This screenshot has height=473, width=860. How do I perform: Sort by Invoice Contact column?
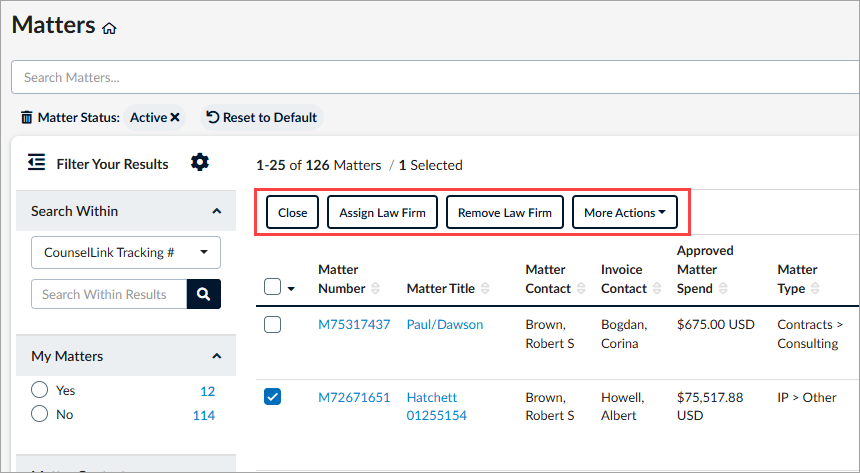coord(657,289)
